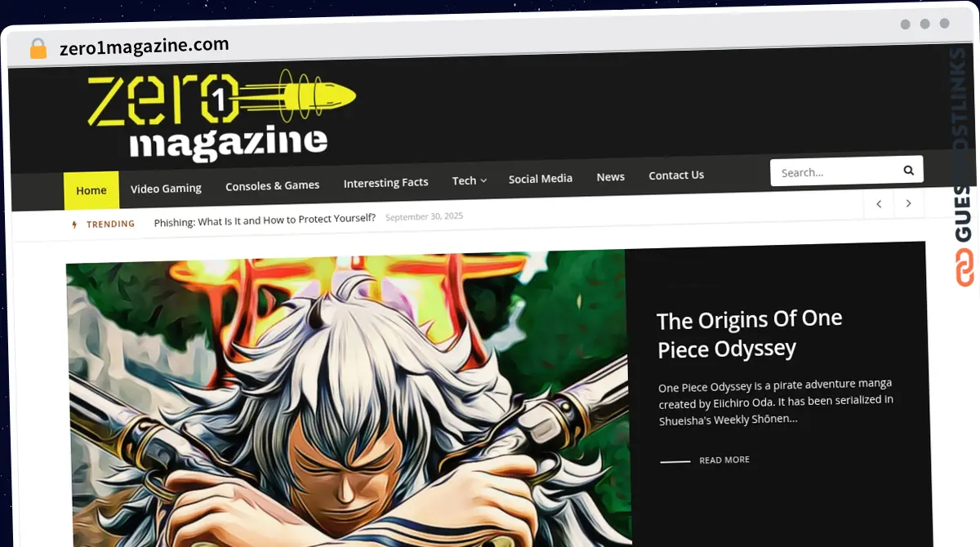Expand the Tech dropdown menu
980x547 pixels.
pos(470,180)
